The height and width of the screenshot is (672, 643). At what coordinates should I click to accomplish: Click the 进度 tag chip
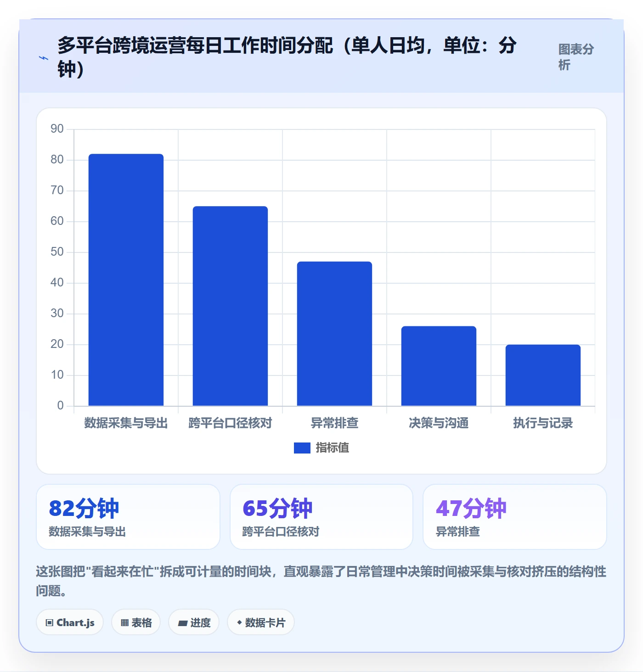point(194,622)
